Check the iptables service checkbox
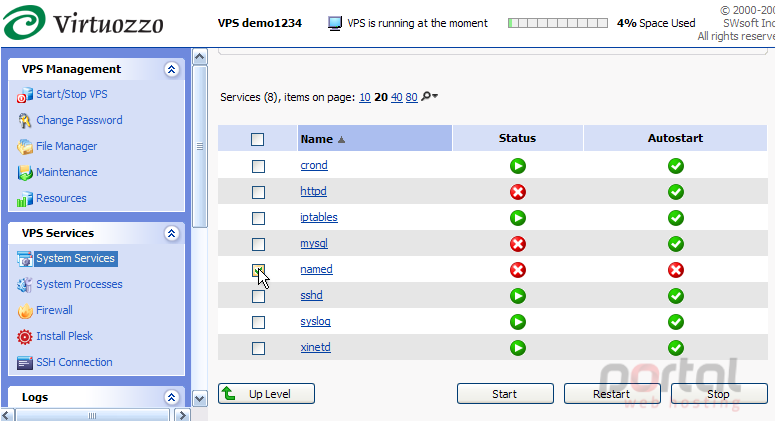776x422 pixels. [258, 218]
